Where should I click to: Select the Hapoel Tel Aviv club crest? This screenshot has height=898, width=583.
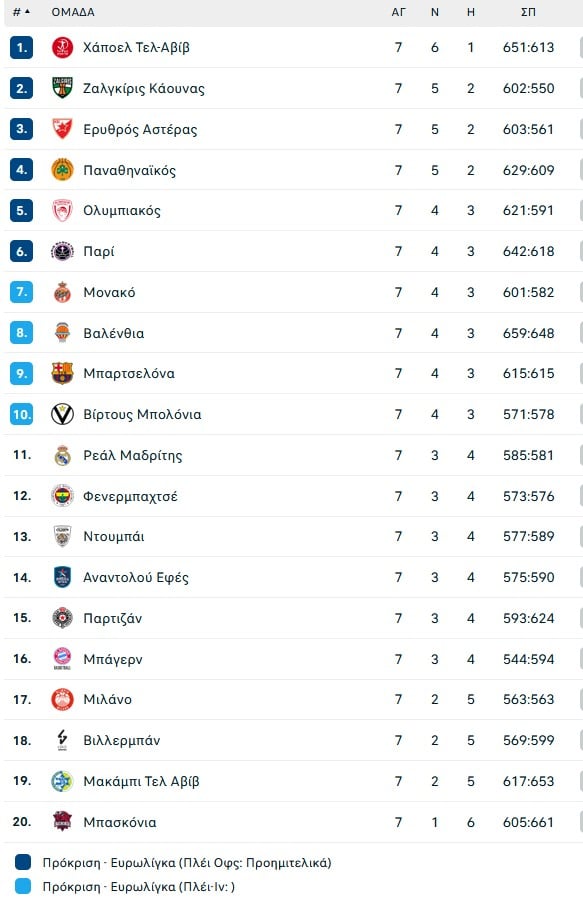pos(62,47)
